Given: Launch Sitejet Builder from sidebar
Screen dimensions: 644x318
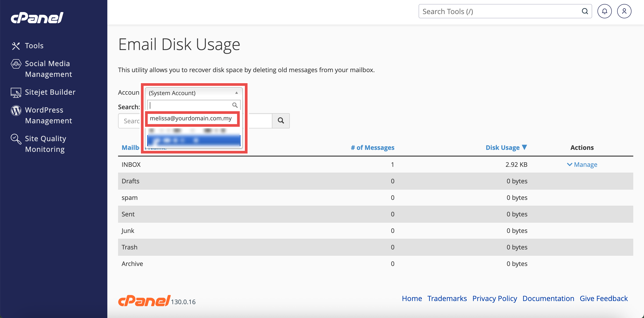Looking at the screenshot, I should [50, 92].
